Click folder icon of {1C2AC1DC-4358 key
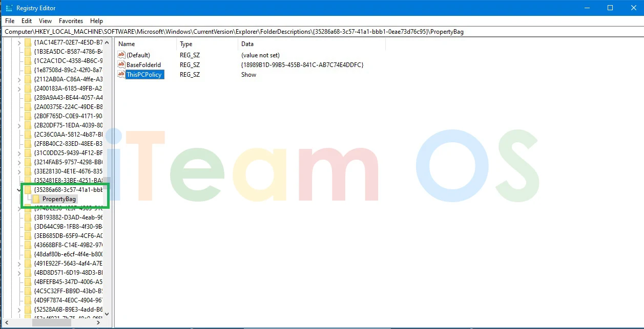This screenshot has height=329, width=644. 28,60
